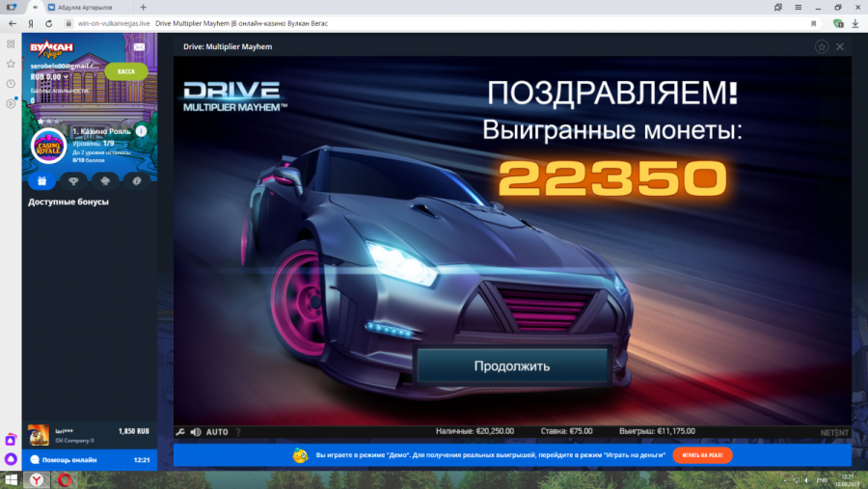Open the Windows Start menu
The height and width of the screenshot is (489, 868).
click(9, 479)
